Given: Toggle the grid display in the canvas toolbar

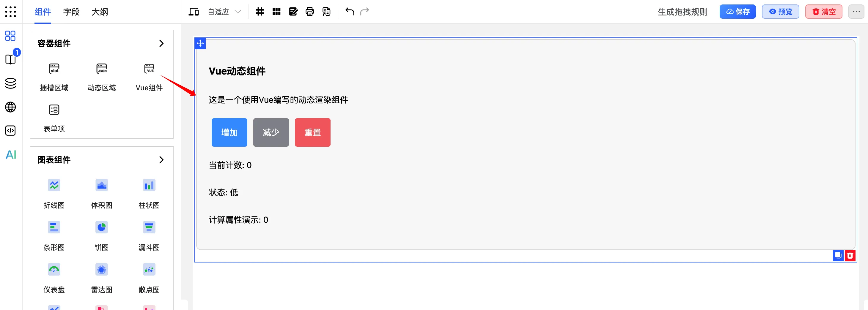Looking at the screenshot, I should point(260,12).
